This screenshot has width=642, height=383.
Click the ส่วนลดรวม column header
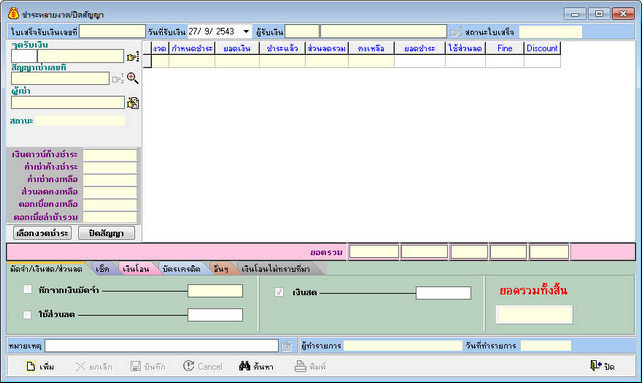327,48
